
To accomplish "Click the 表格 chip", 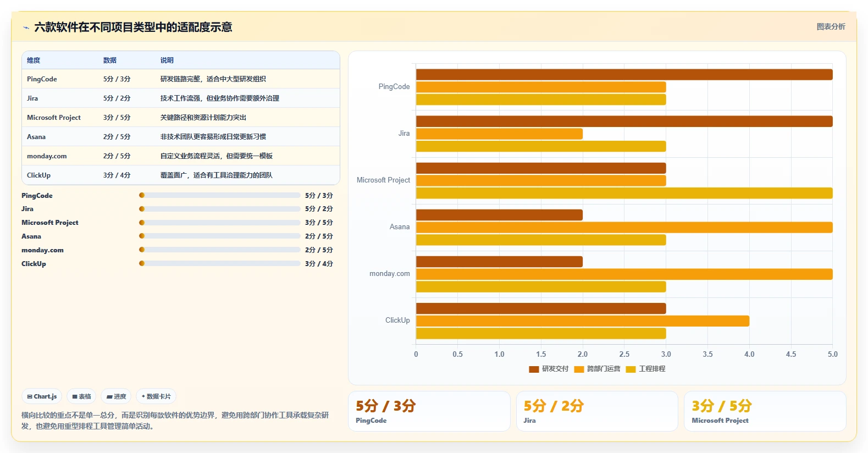I will [81, 396].
